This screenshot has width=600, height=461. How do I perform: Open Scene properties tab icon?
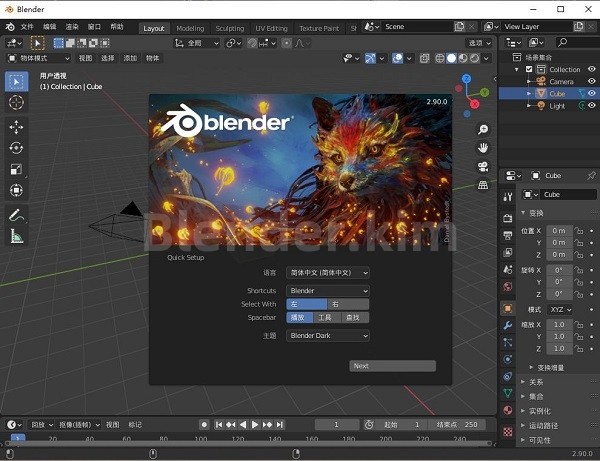pos(508,269)
